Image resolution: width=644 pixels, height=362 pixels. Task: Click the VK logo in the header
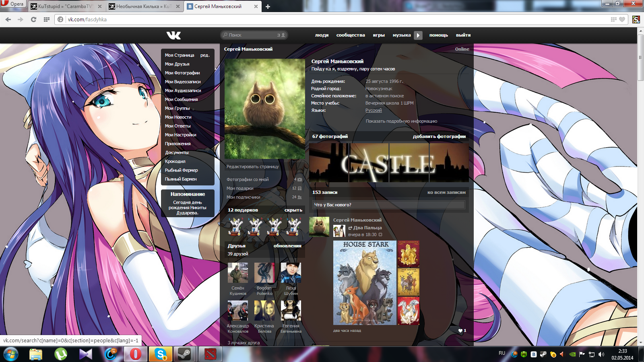173,35
